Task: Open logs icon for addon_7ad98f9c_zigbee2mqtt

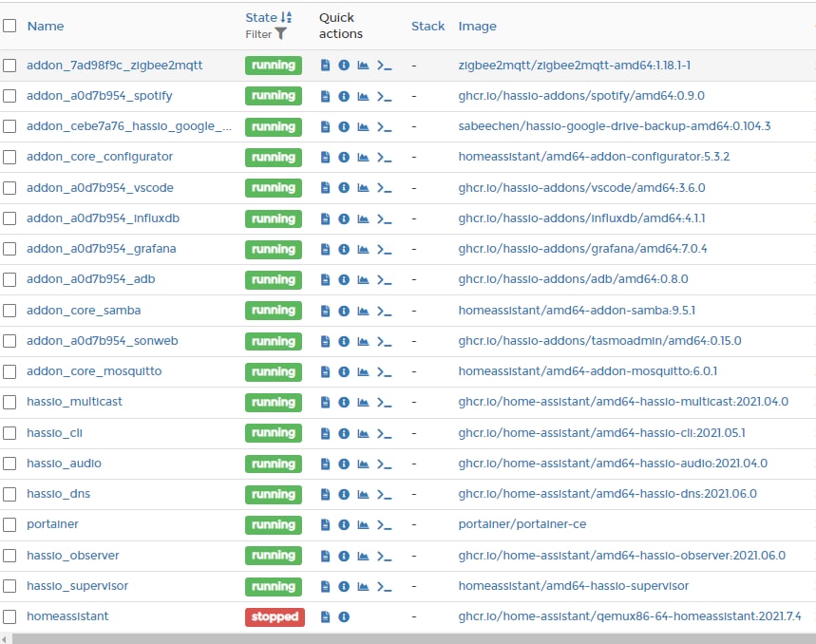Action: click(325, 66)
